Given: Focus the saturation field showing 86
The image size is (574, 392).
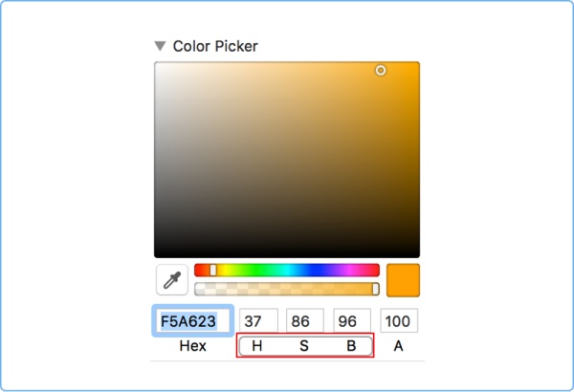Looking at the screenshot, I should [x=305, y=320].
